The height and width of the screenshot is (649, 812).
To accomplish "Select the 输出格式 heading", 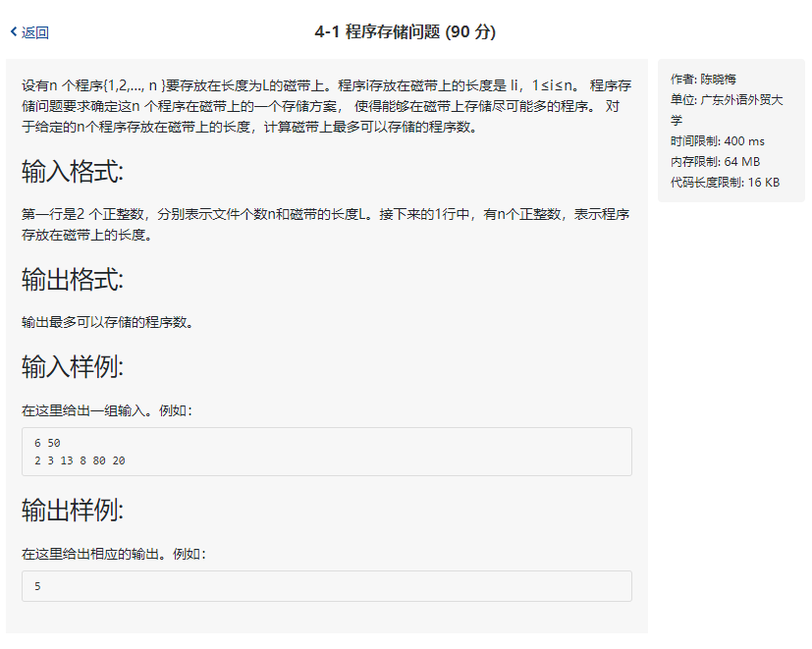I will tap(73, 280).
